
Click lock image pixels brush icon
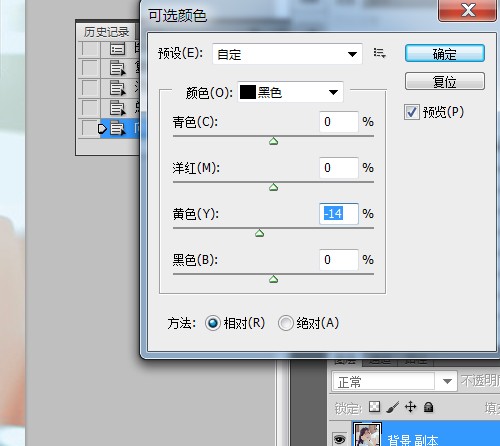point(392,407)
